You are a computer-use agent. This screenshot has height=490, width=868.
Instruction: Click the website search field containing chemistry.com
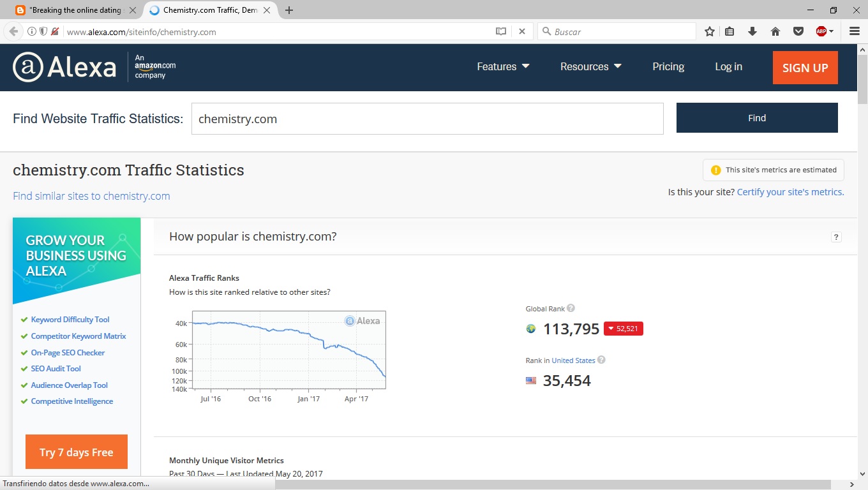pyautogui.click(x=428, y=119)
